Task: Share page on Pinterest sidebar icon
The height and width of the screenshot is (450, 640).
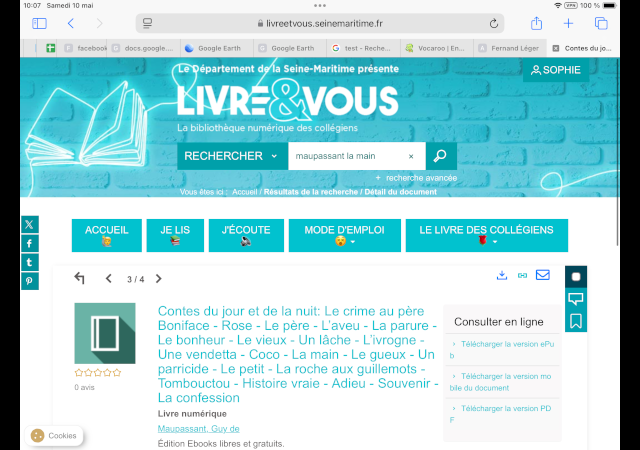Action: [29, 281]
